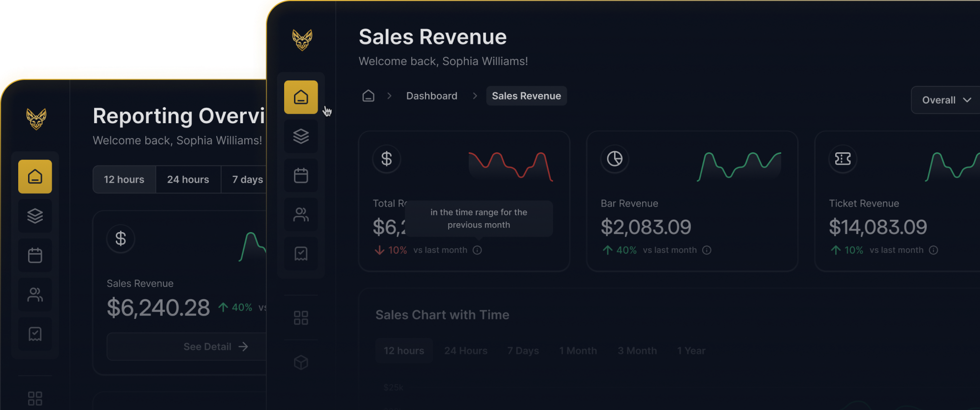Open the home icon in the Sales Revenue sidebar

(x=301, y=97)
